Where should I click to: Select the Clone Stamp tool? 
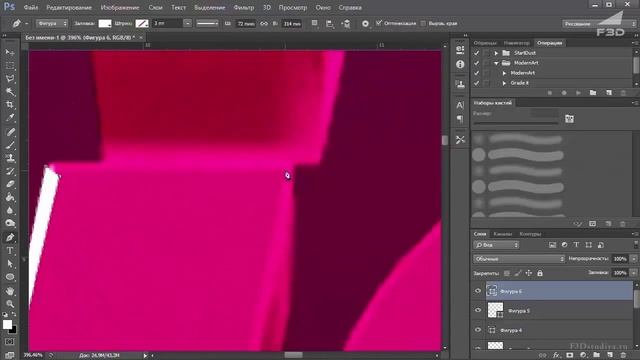click(x=10, y=158)
